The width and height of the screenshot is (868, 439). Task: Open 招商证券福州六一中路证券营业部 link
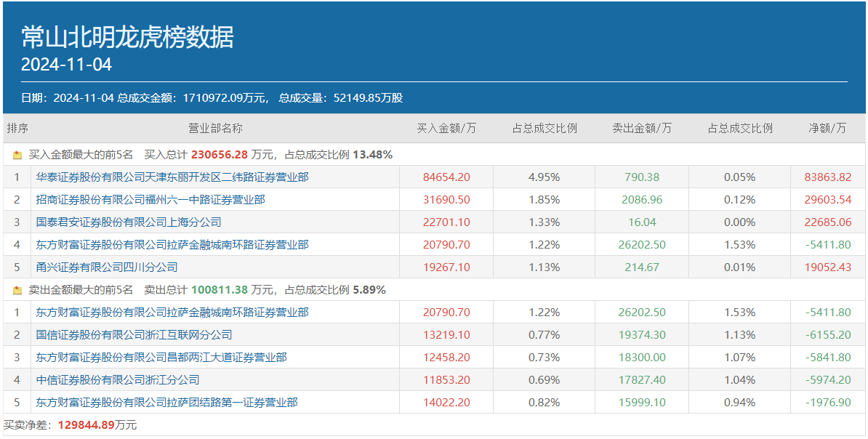coord(150,200)
